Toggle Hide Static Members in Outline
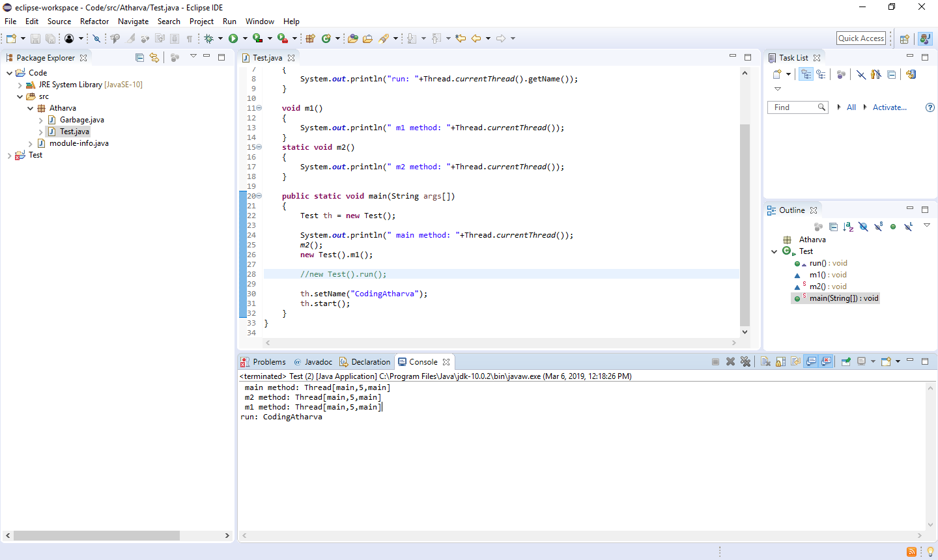 click(x=878, y=227)
